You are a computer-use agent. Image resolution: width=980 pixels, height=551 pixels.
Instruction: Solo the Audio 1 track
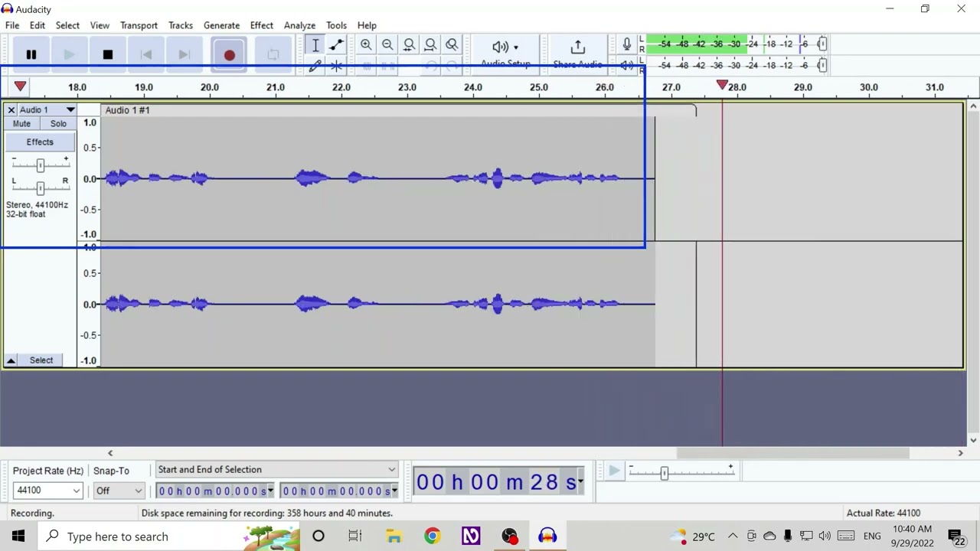[58, 124]
